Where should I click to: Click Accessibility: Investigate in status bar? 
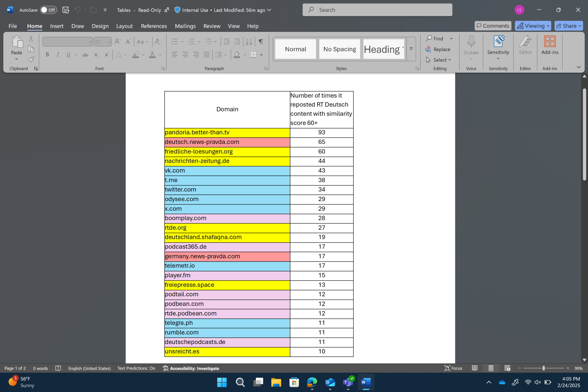click(191, 368)
